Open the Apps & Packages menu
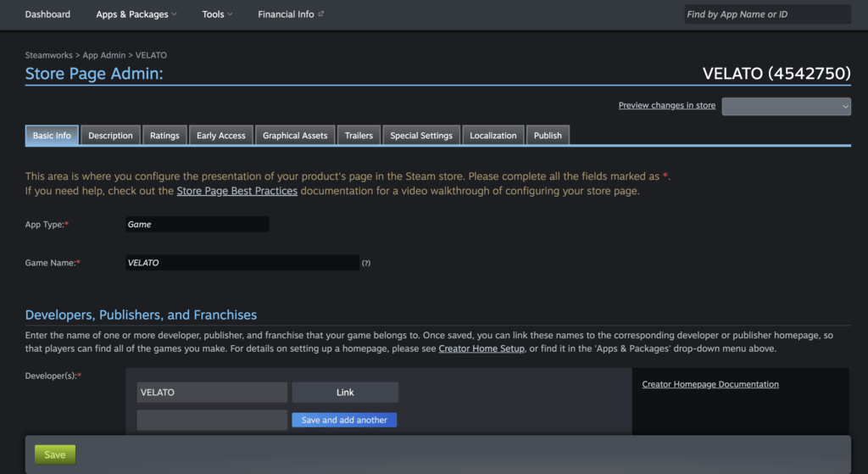Image resolution: width=868 pixels, height=474 pixels. pyautogui.click(x=136, y=14)
